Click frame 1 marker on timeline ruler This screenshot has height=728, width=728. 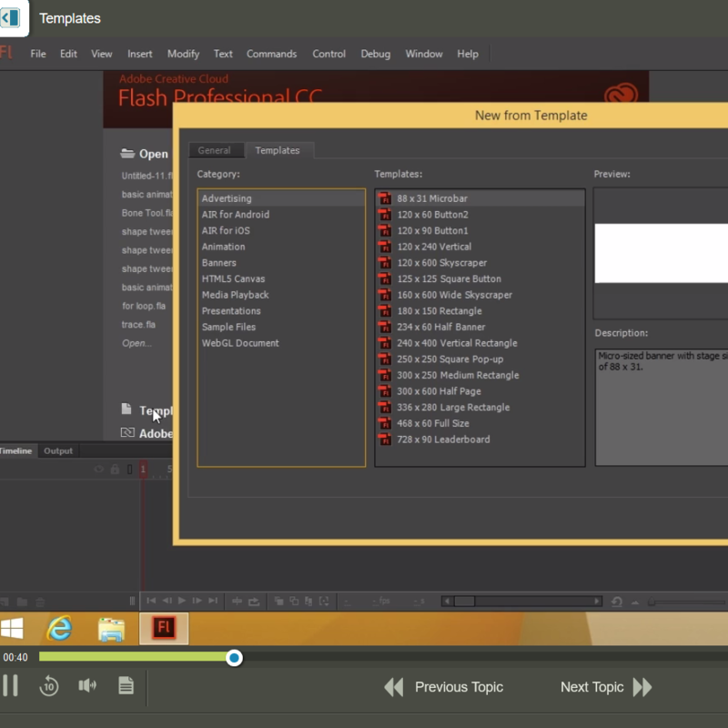(x=143, y=470)
